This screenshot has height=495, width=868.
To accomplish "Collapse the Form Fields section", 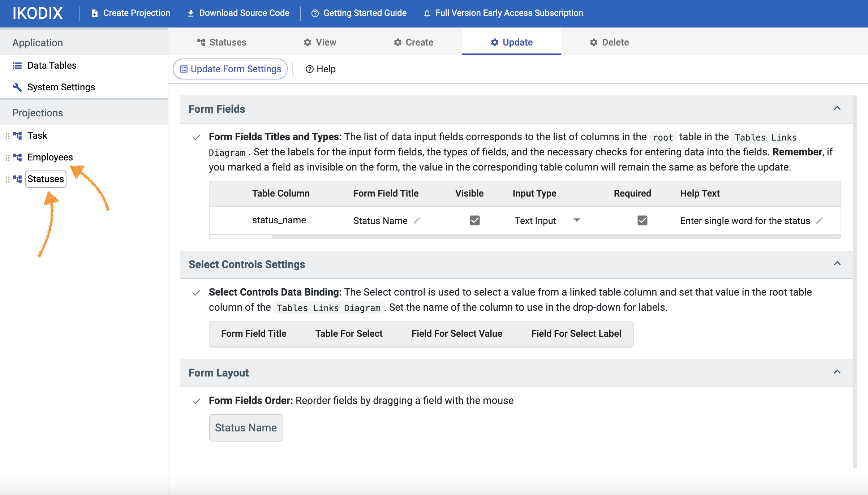I will 837,108.
